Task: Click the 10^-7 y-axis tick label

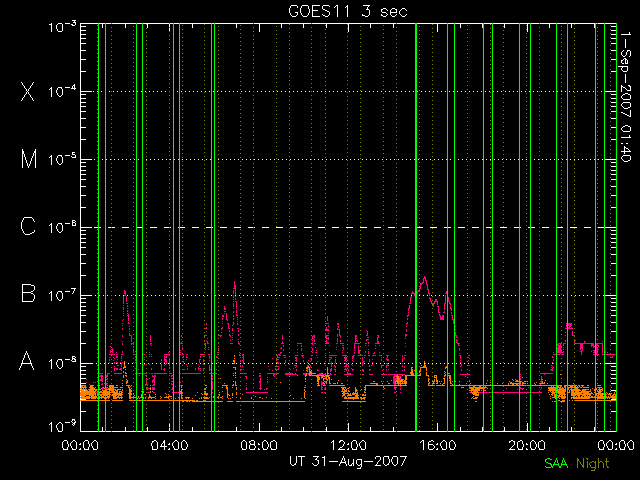Action: pyautogui.click(x=62, y=295)
